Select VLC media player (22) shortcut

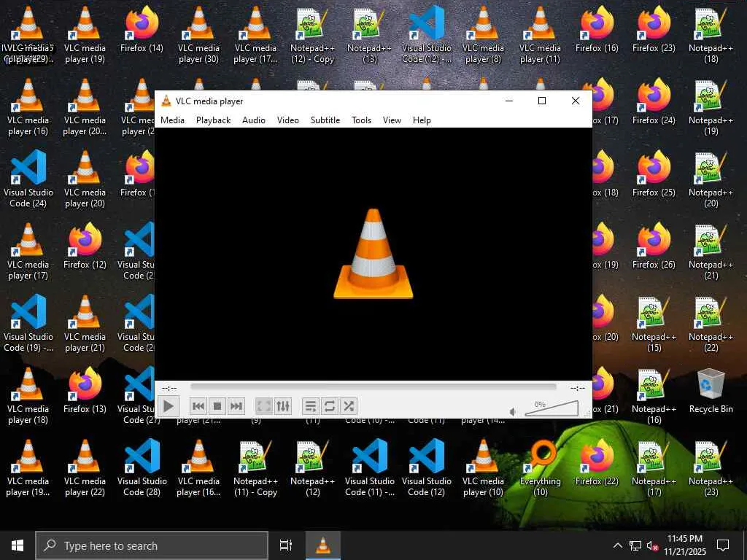tap(85, 468)
